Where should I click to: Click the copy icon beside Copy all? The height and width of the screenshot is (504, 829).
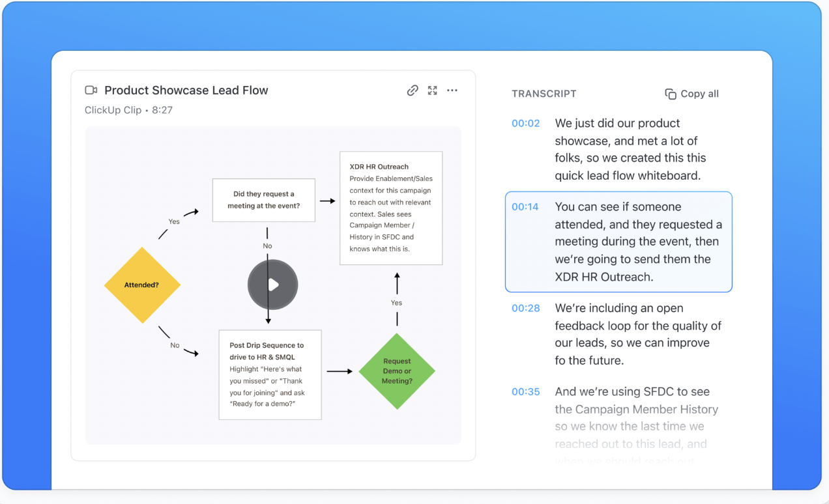(670, 94)
